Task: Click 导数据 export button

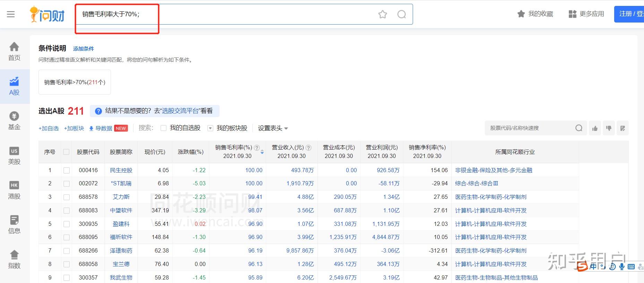Action: 109,128
